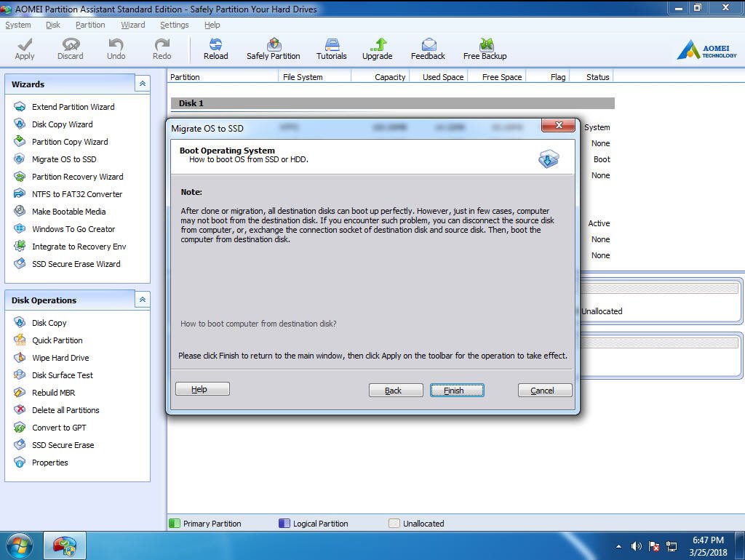
Task: Choose Delete all Partitions
Action: click(65, 410)
